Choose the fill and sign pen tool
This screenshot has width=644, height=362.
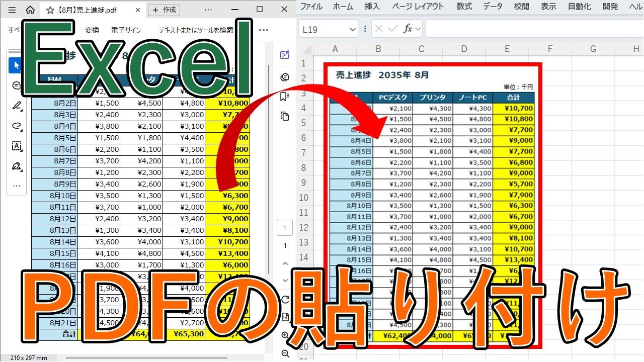[x=17, y=166]
